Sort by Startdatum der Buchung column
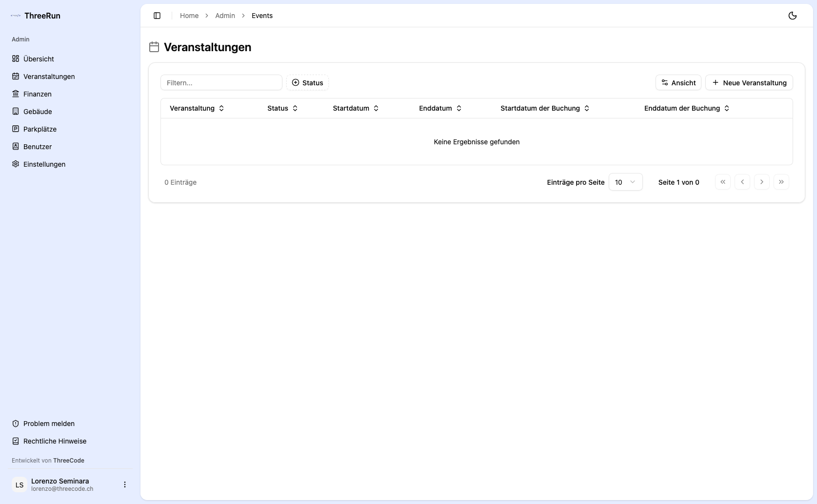The width and height of the screenshot is (817, 504). click(545, 108)
